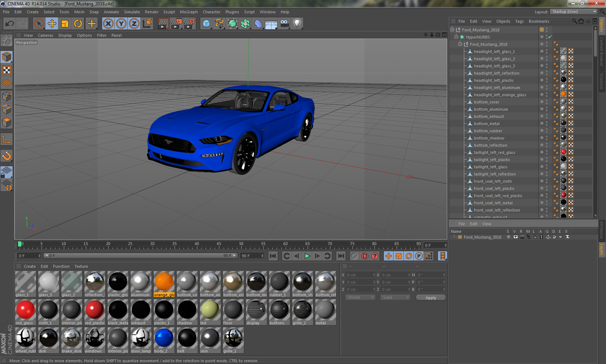Open the Scale mode dropdown
This screenshot has width=606, height=364.
[x=395, y=297]
